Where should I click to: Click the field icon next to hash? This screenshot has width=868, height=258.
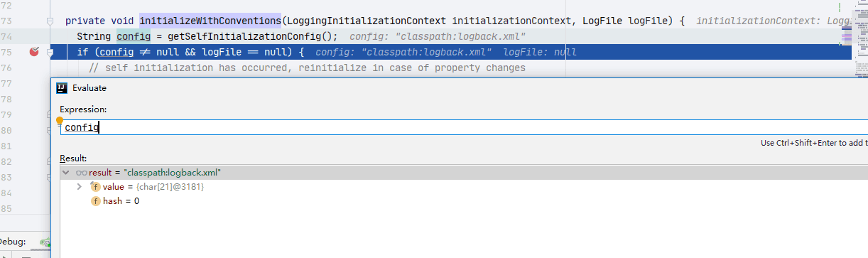pyautogui.click(x=96, y=201)
